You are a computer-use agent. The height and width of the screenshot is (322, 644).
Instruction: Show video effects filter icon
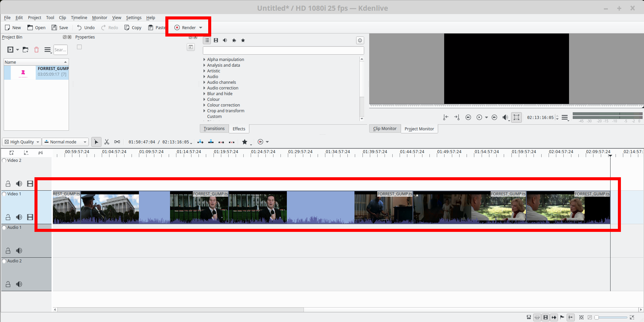(x=216, y=41)
